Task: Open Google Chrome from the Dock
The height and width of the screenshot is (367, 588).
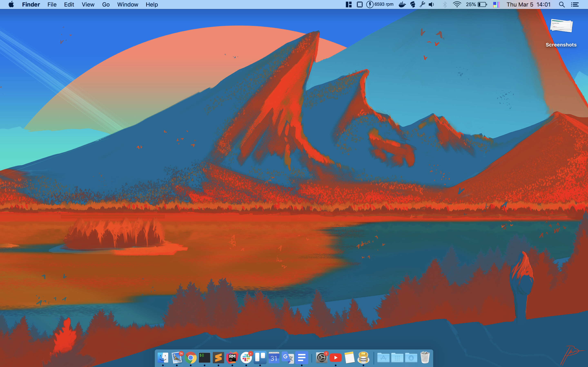Action: click(x=191, y=358)
